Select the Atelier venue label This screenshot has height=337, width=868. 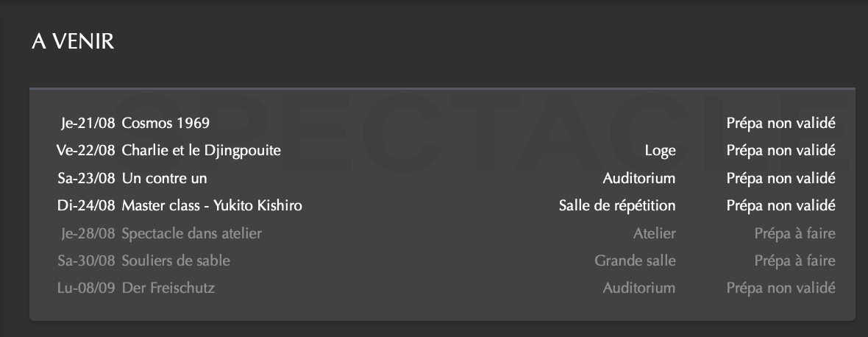coord(654,233)
